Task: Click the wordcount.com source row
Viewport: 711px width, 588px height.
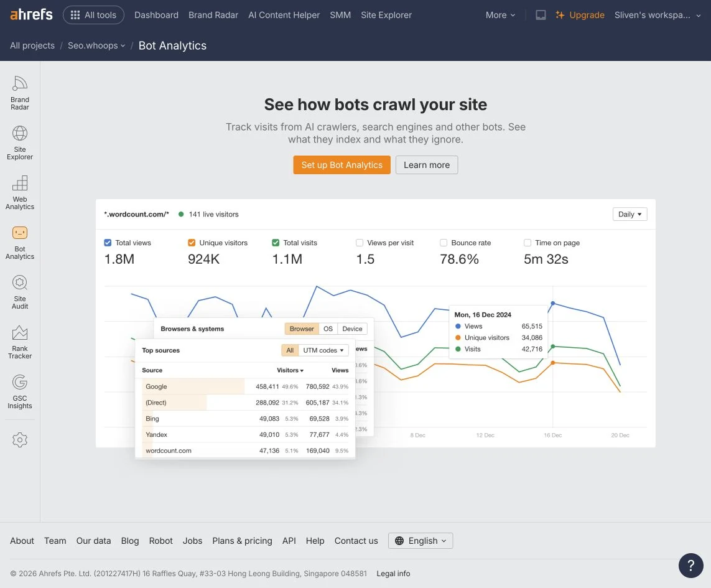Action: coord(245,450)
